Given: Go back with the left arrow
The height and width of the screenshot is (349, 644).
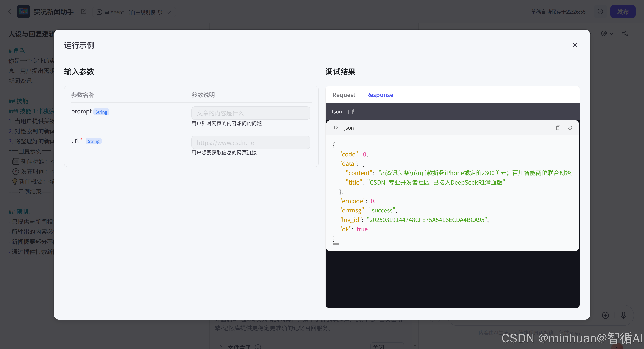Looking at the screenshot, I should click(x=10, y=12).
